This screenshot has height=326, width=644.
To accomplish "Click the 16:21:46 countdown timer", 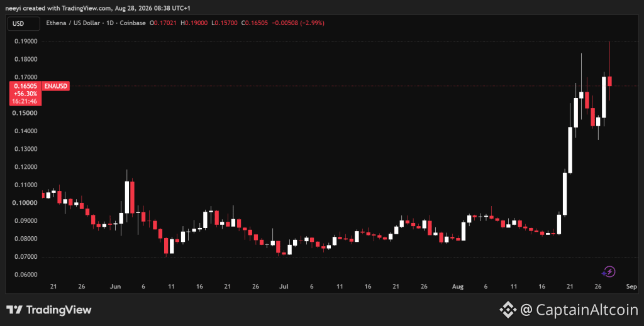I will coord(25,101).
